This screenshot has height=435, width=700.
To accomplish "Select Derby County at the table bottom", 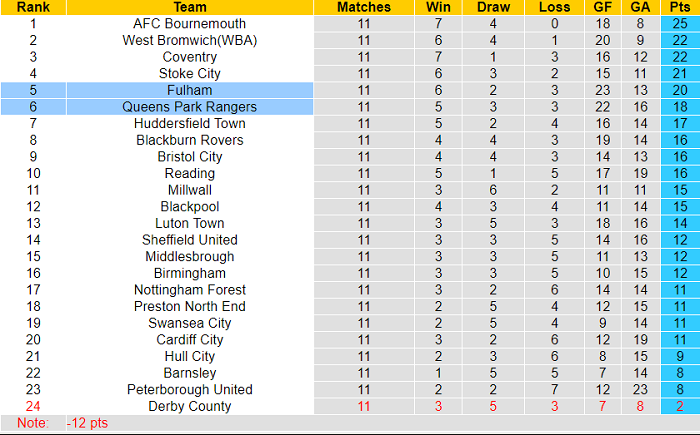I will [189, 406].
